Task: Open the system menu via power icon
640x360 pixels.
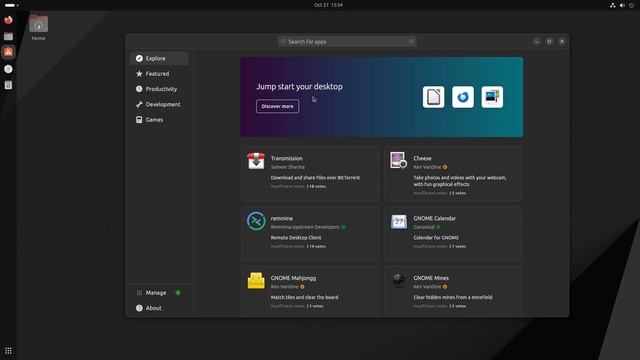Action: pos(631,5)
